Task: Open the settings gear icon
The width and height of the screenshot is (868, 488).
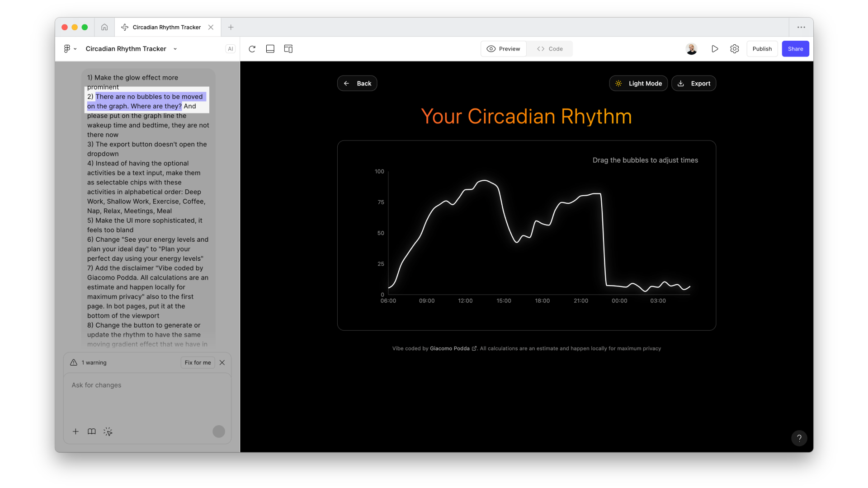Action: [735, 49]
